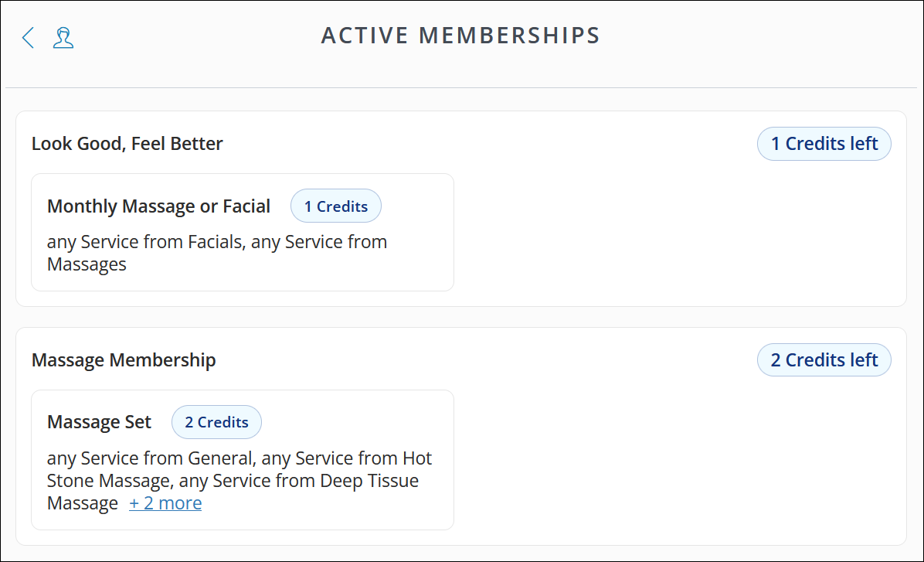The image size is (924, 562).
Task: Click the 'Monthly Massage or Facial' heading
Action: [x=158, y=206]
